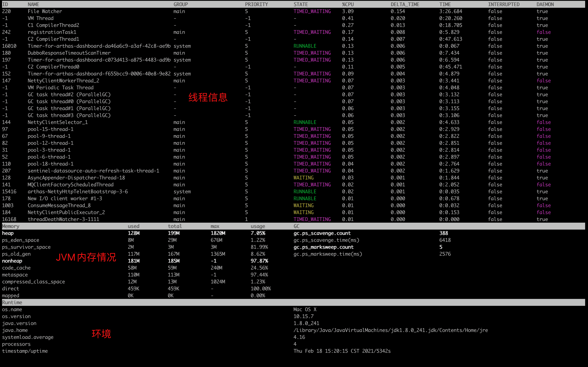Click the red 线程信息 annotation

(x=208, y=97)
